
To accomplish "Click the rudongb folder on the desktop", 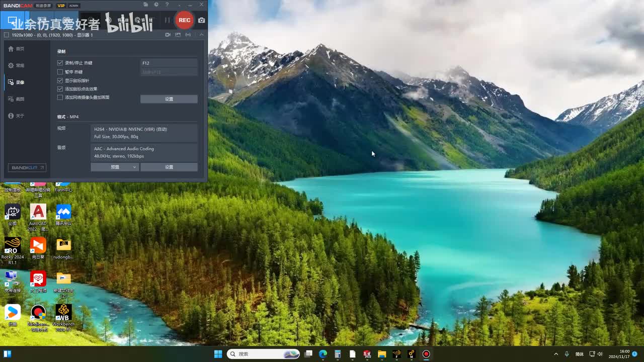I will pos(63,248).
